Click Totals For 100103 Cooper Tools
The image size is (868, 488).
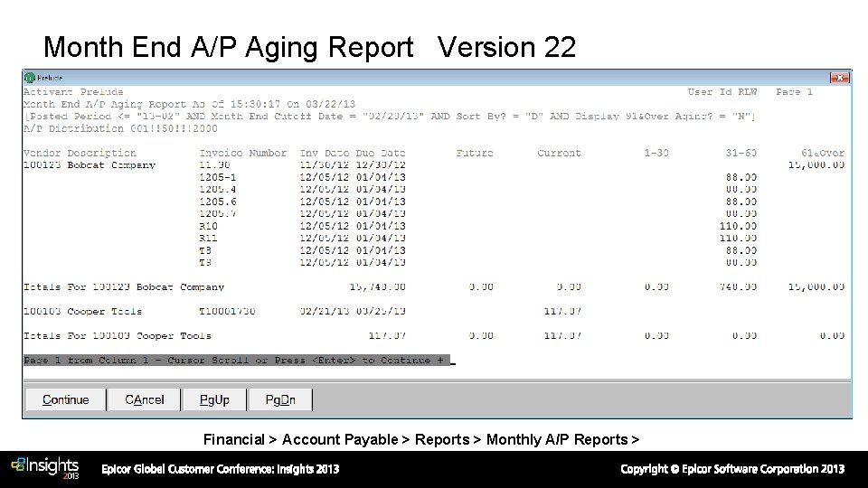pos(117,335)
